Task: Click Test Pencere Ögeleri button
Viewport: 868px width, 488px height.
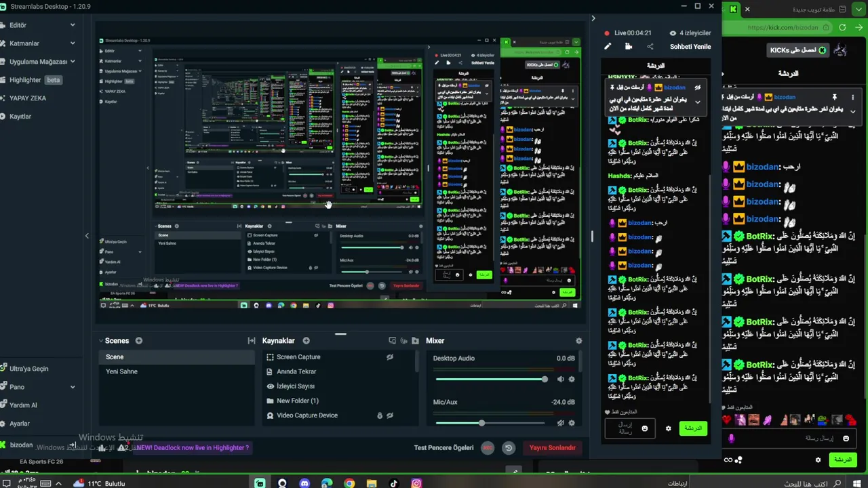Action: pyautogui.click(x=443, y=448)
